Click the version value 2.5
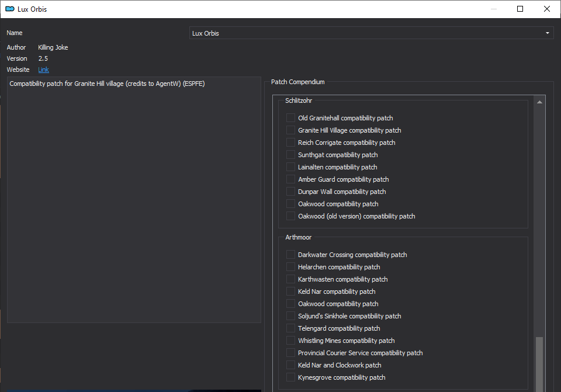This screenshot has width=561, height=392. pyautogui.click(x=43, y=58)
